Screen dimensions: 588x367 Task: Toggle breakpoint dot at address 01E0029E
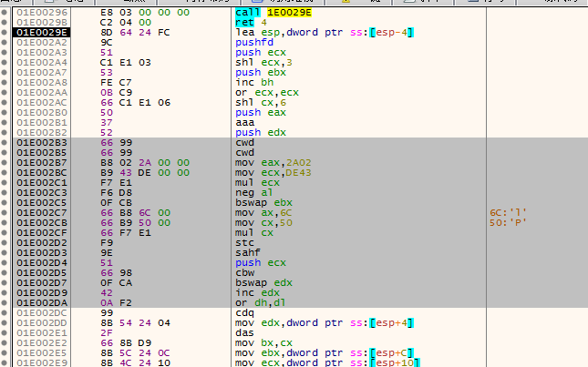click(x=5, y=33)
